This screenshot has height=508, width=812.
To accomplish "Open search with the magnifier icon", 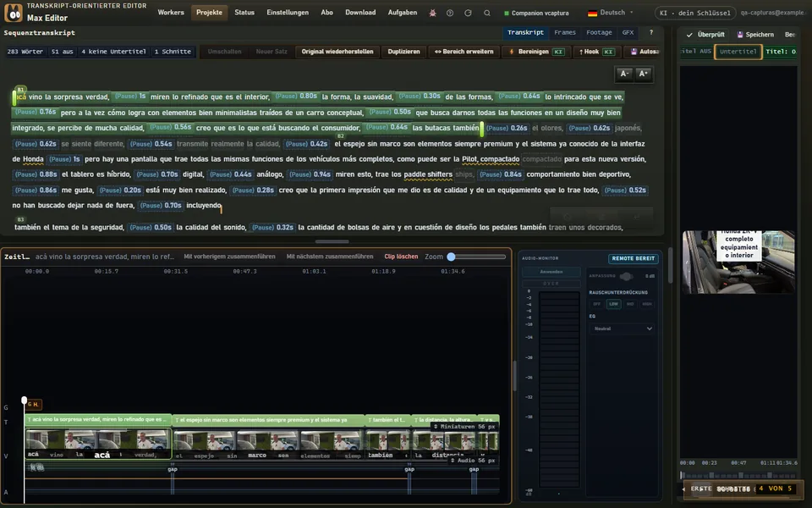I will point(487,13).
